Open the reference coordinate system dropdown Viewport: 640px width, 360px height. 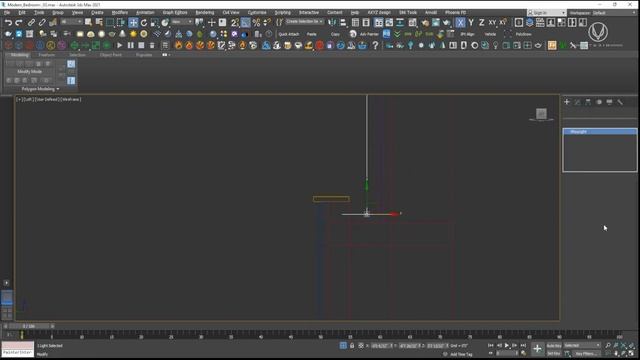[182, 22]
